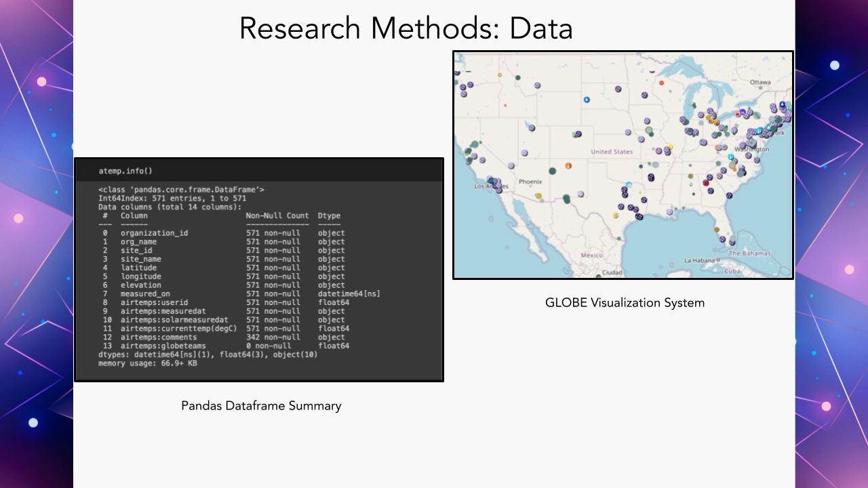Click the orange marker on Florida's west coast

716,230
